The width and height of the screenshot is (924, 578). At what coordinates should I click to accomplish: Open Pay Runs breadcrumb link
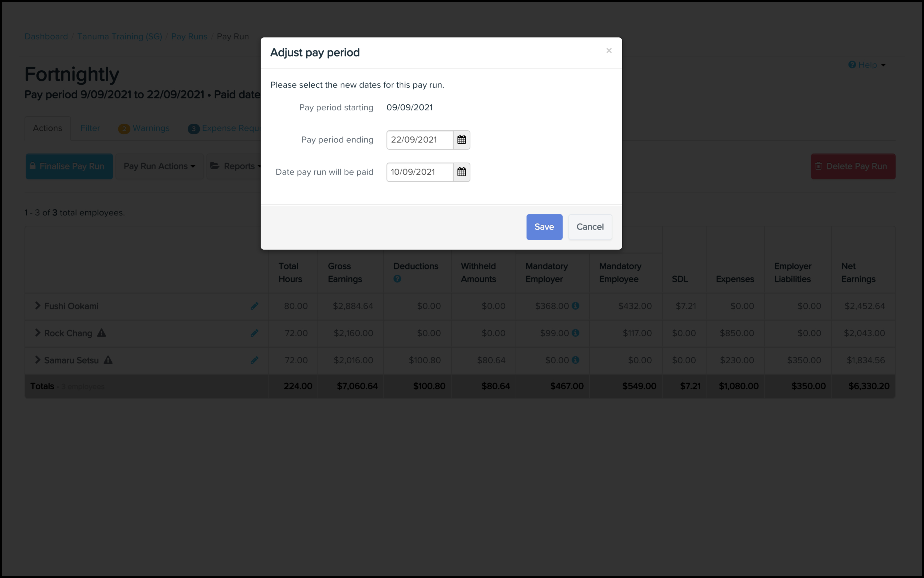[x=189, y=36]
